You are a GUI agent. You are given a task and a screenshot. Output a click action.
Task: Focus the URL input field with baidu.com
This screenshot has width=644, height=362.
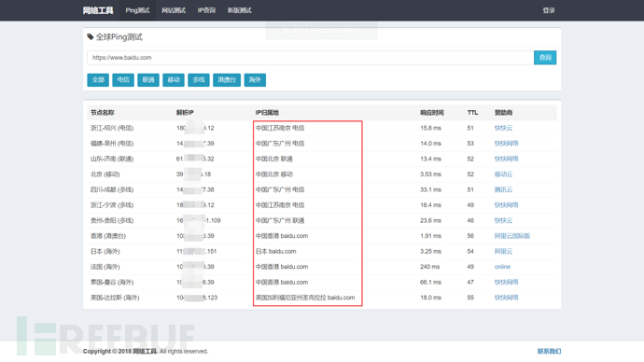(x=310, y=58)
